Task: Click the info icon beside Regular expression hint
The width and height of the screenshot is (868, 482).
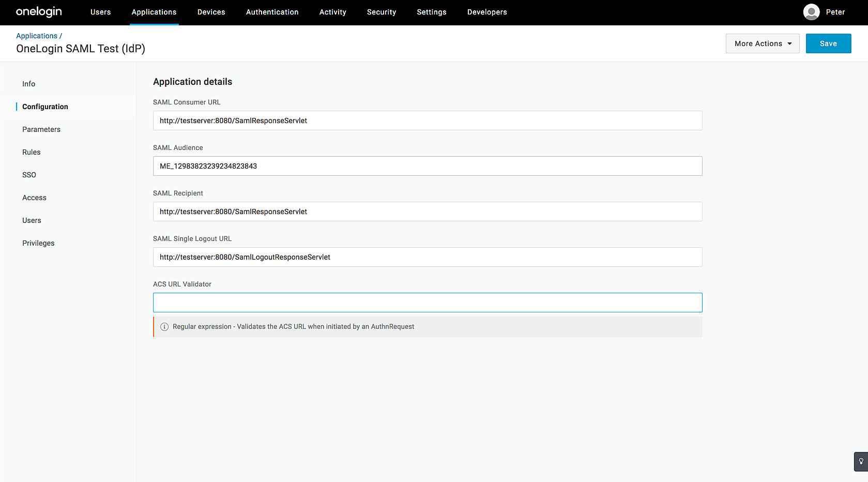Action: 164,327
